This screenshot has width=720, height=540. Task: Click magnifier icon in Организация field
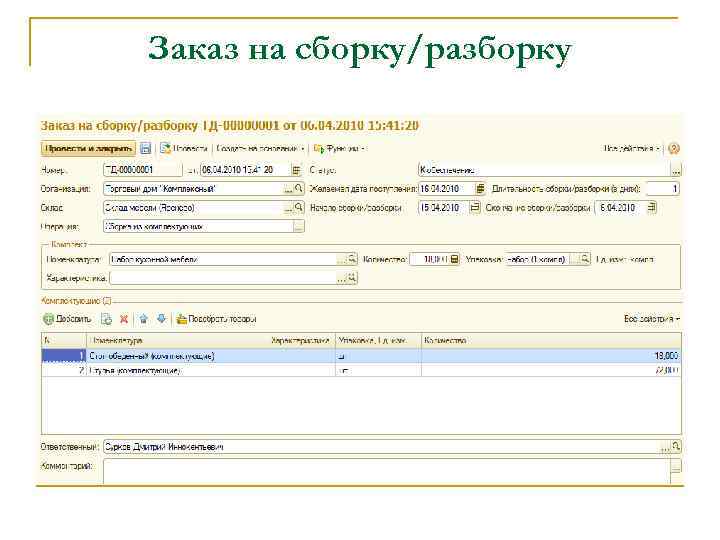298,189
